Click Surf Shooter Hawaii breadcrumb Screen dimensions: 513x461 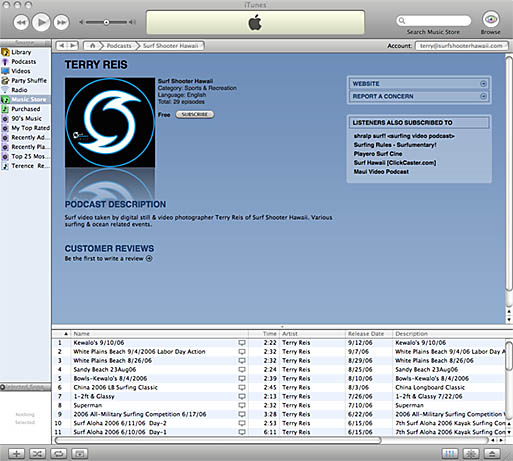(170, 46)
